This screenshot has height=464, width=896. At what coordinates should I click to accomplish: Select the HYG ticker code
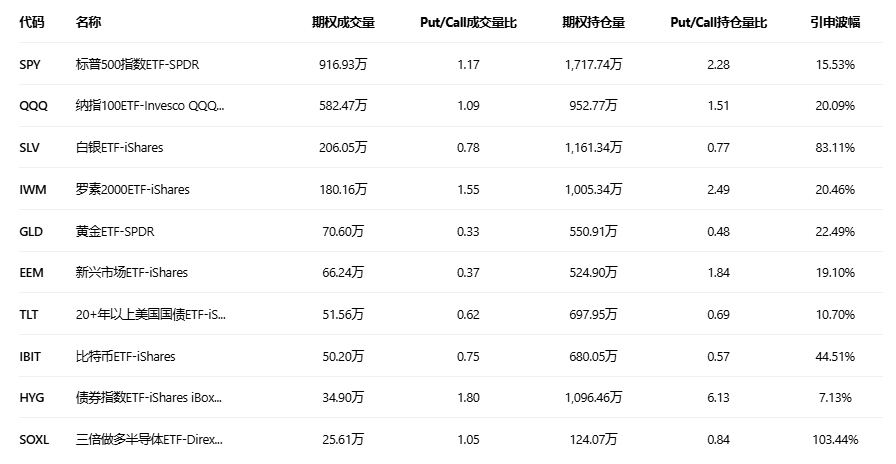32,398
